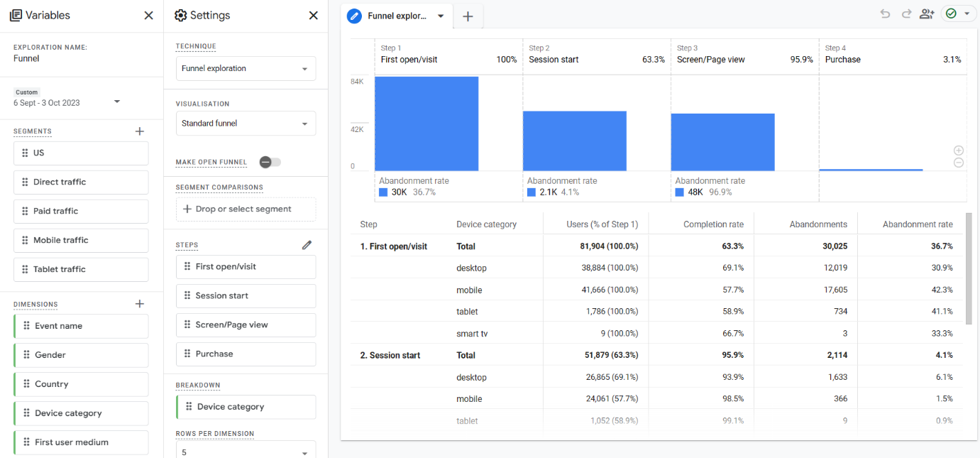
Task: Click the Step 2 Session start bar
Action: pos(575,141)
